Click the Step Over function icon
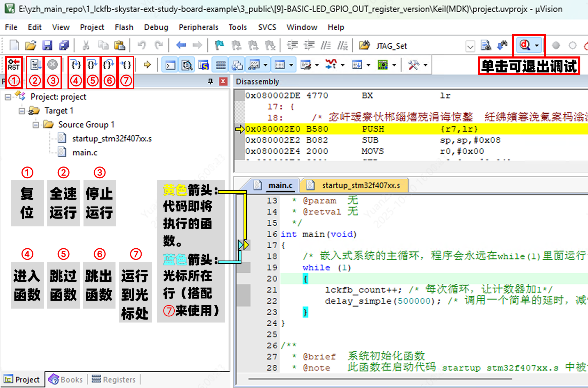 point(92,65)
